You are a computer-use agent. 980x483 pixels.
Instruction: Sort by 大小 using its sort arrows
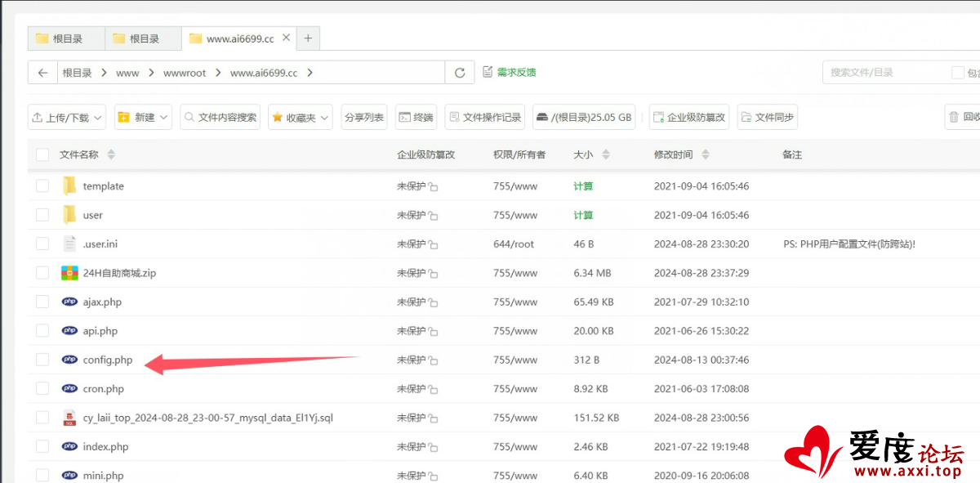coord(605,154)
